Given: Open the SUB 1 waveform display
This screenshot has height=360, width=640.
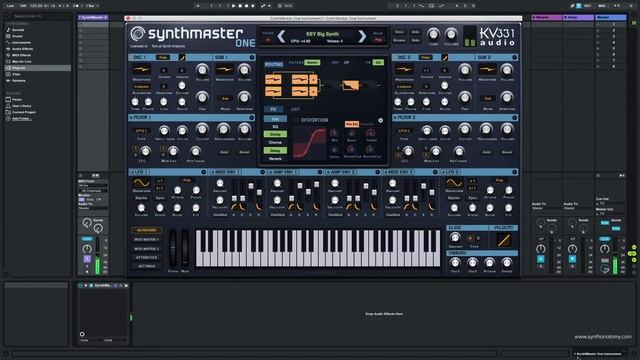Looking at the screenshot, I should pyautogui.click(x=224, y=70).
